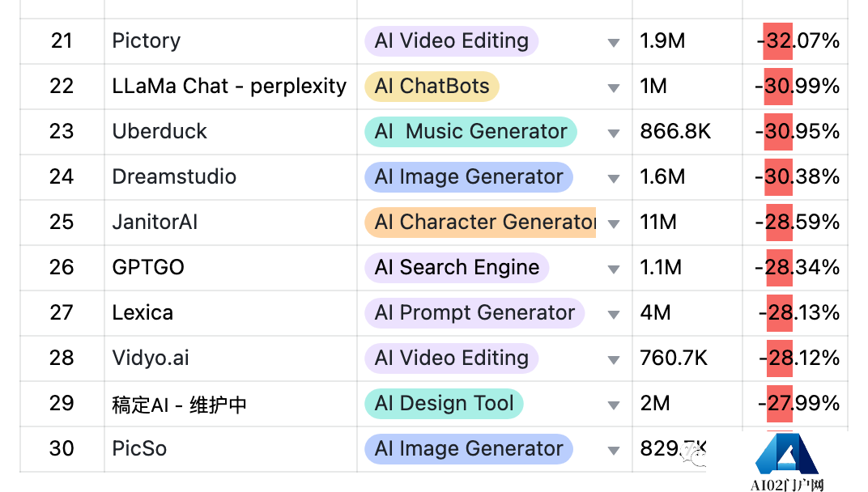Select the Vidyo.ai name cell

click(231, 359)
